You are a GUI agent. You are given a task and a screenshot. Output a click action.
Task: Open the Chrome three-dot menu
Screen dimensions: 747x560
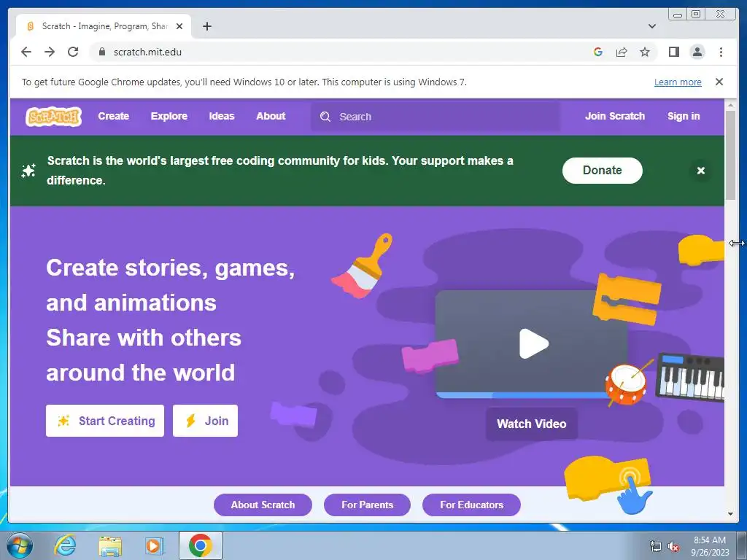[721, 52]
